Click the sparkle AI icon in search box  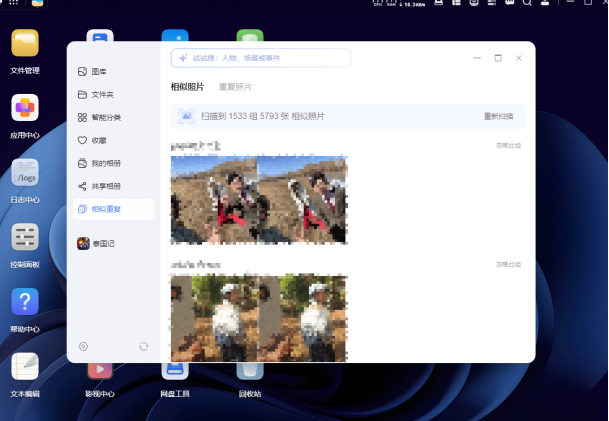click(183, 58)
